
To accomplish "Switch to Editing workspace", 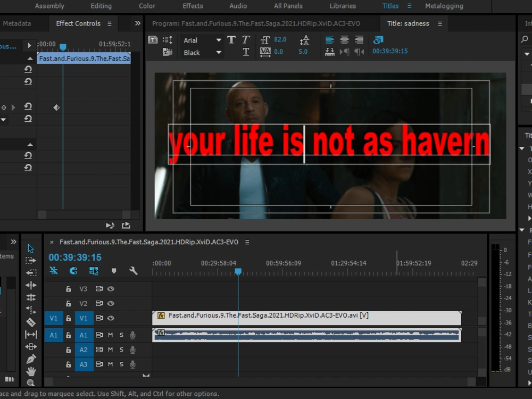I will tap(101, 6).
